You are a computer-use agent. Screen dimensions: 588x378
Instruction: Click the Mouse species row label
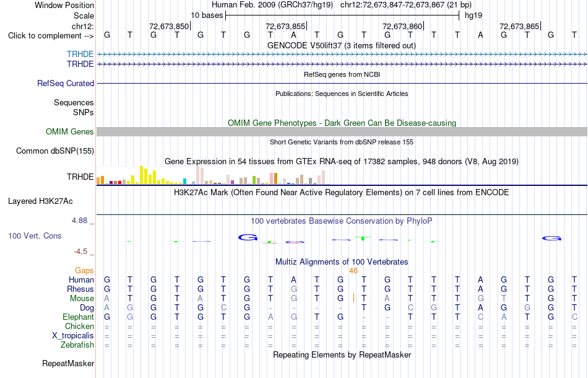pos(82,299)
